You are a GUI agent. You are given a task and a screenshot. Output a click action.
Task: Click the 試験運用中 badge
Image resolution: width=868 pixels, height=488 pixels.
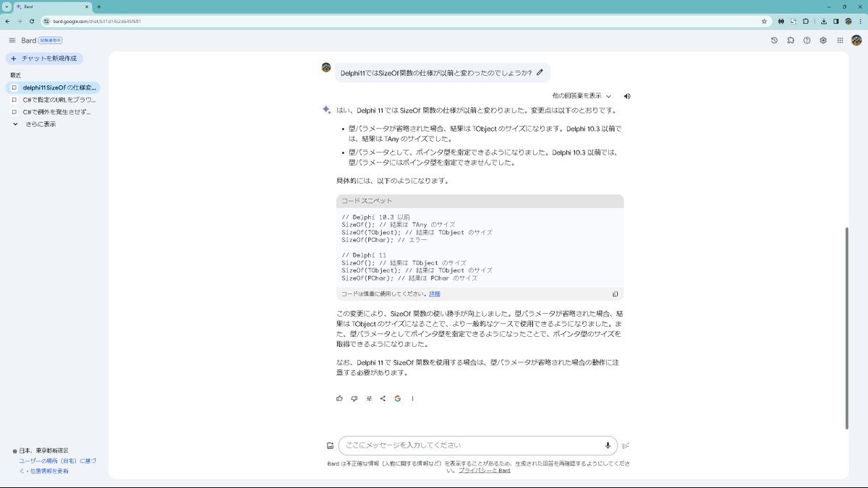coord(50,40)
